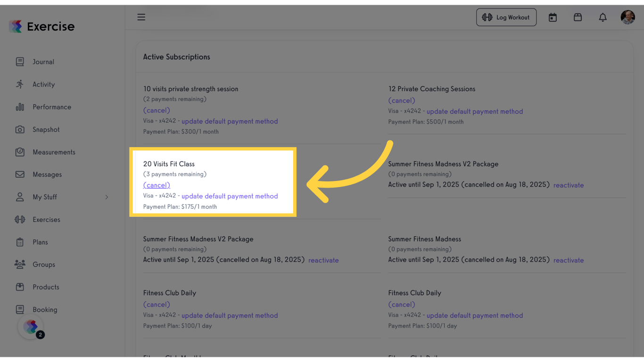Open the Plans section
Screen dimensions: 644x362
pyautogui.click(x=41, y=242)
